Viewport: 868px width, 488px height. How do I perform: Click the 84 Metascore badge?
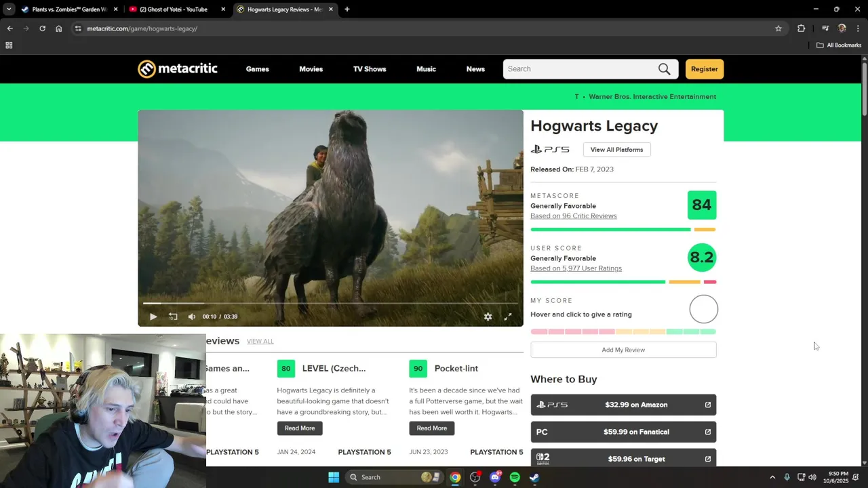click(x=702, y=205)
